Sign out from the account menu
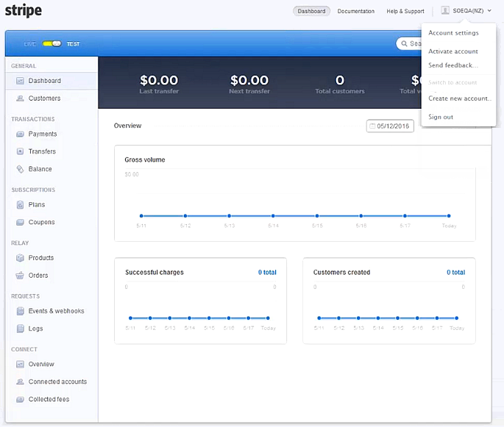 441,117
